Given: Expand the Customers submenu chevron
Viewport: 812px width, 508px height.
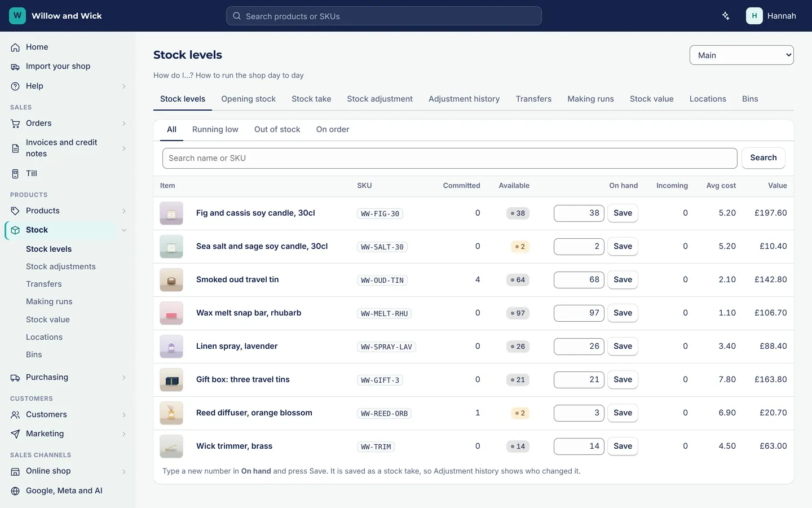Looking at the screenshot, I should (124, 415).
